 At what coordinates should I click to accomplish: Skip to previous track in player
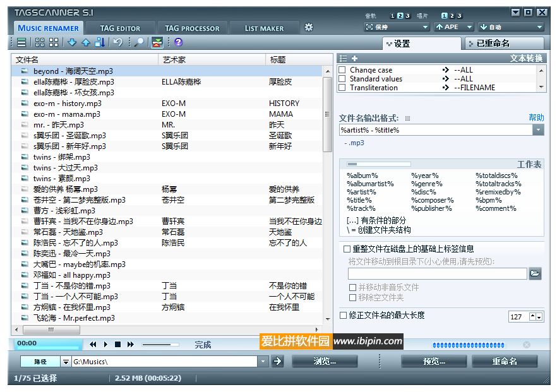[93, 345]
